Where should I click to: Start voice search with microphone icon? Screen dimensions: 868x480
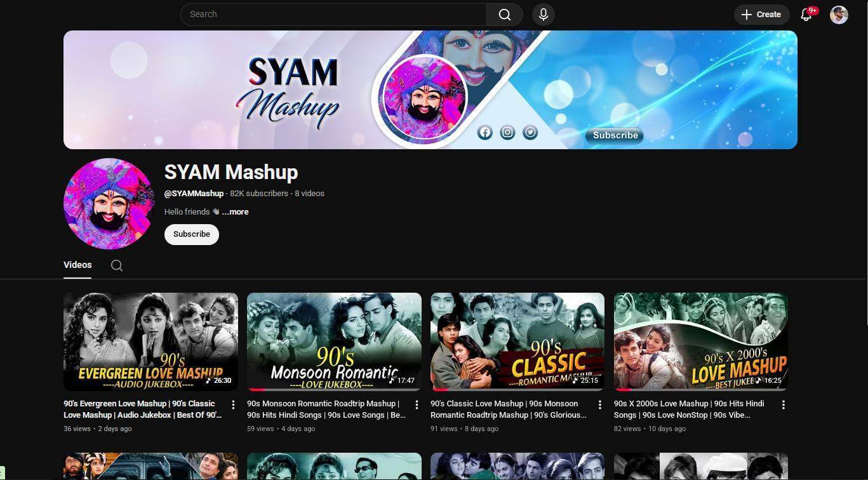point(543,15)
